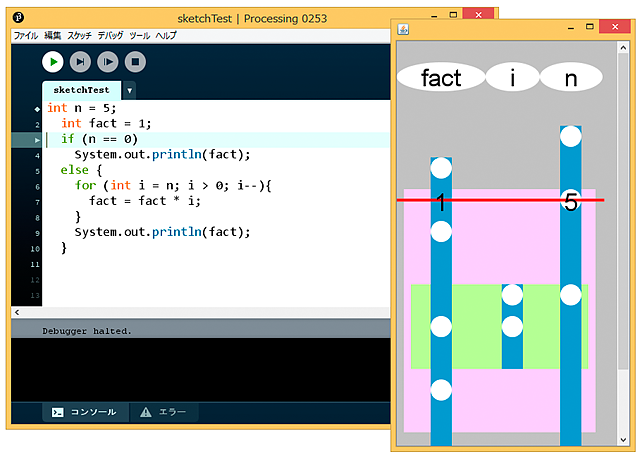Select the sketchTest tab

click(82, 90)
